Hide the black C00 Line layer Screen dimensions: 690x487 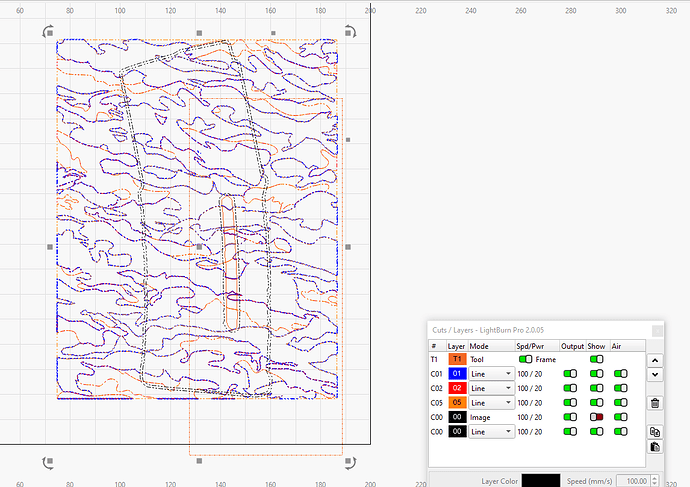(x=597, y=431)
